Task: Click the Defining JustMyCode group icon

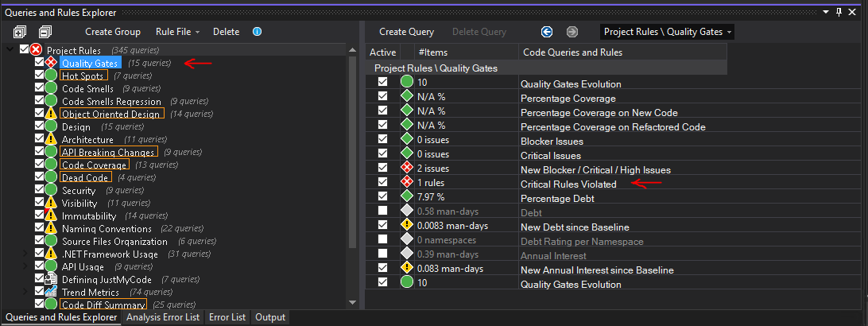Action: click(x=51, y=279)
